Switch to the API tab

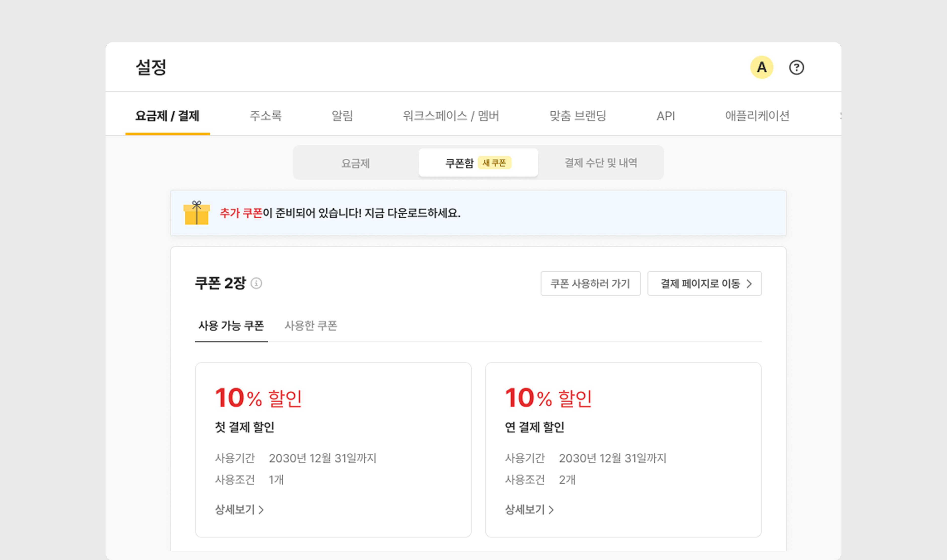(x=665, y=116)
